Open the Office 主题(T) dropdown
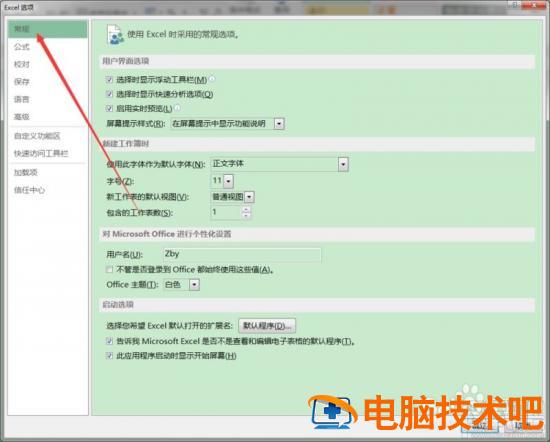This screenshot has width=550, height=442. pyautogui.click(x=194, y=284)
